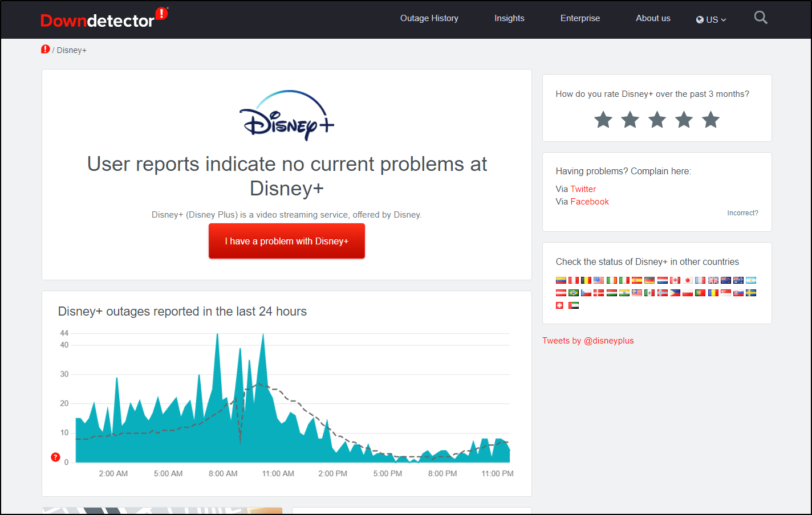Select the Japan flag
This screenshot has width=812, height=515.
click(688, 280)
